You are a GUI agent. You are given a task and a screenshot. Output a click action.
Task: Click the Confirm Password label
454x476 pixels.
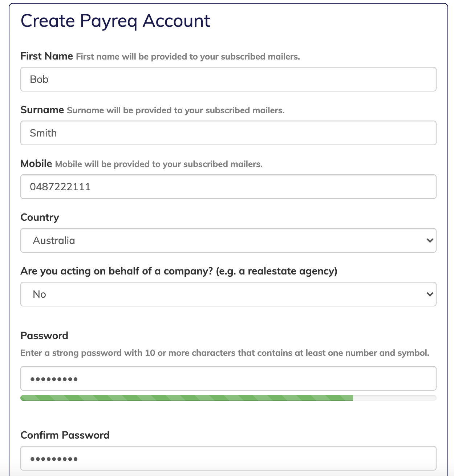pyautogui.click(x=65, y=435)
